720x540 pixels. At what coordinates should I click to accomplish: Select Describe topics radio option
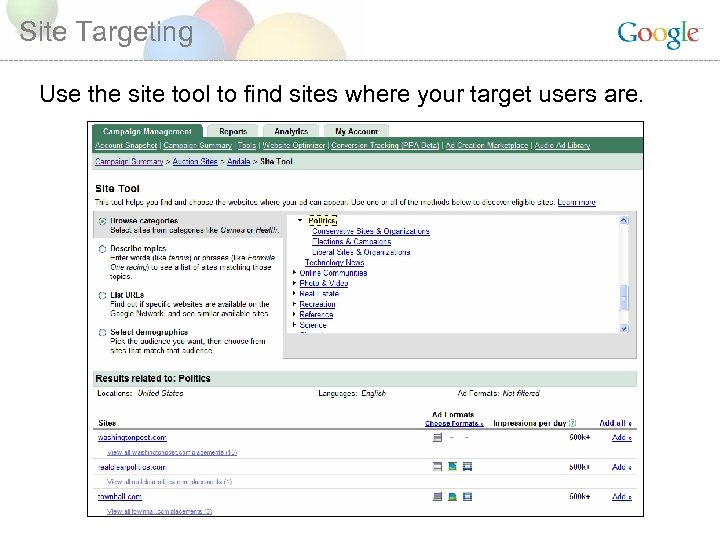[x=102, y=249]
